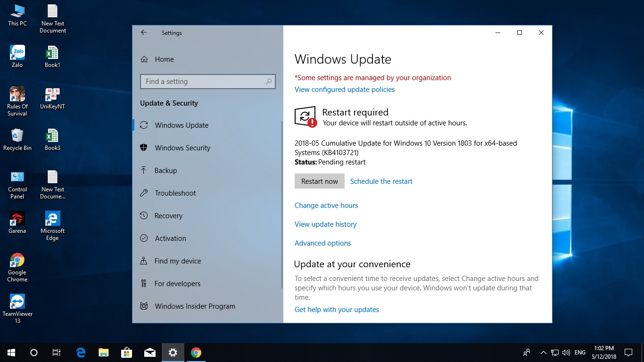Open Microsoft Store from taskbar

tap(127, 353)
